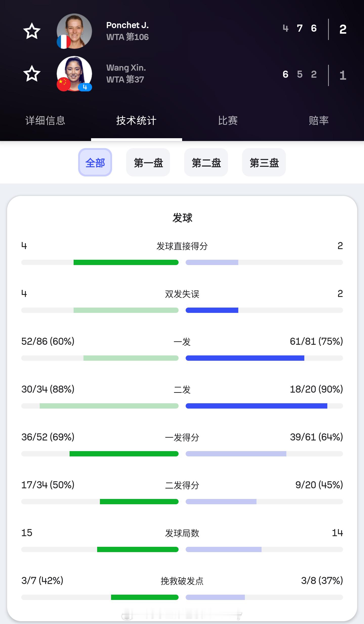
Task: Tap the Chinese flag badge
Action: pyautogui.click(x=63, y=84)
